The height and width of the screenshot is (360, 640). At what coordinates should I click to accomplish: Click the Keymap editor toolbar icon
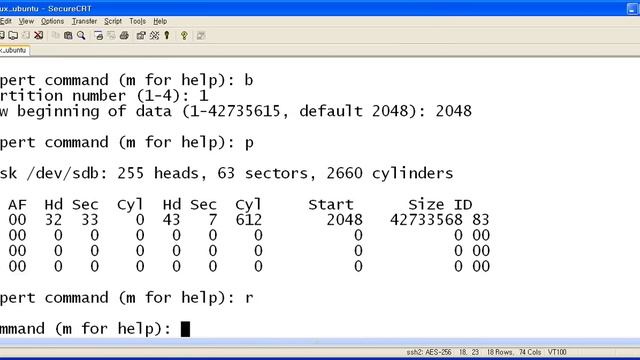154,36
